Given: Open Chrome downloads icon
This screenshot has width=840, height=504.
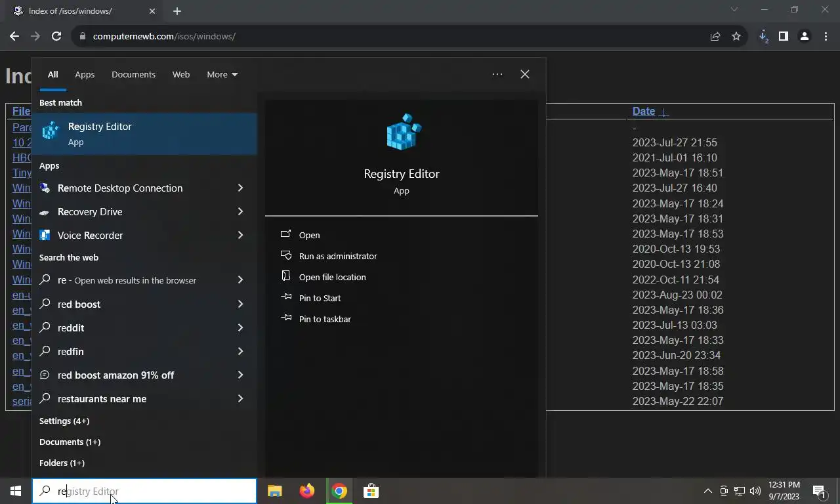Looking at the screenshot, I should pyautogui.click(x=763, y=36).
